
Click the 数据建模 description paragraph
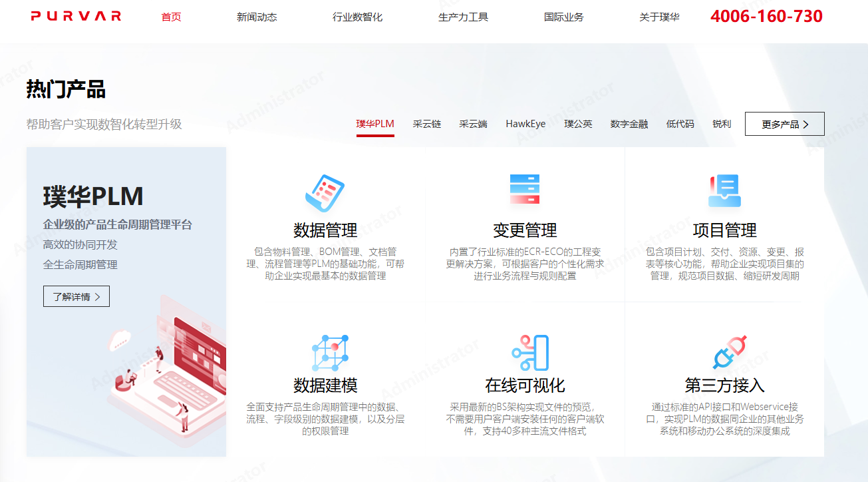click(325, 419)
